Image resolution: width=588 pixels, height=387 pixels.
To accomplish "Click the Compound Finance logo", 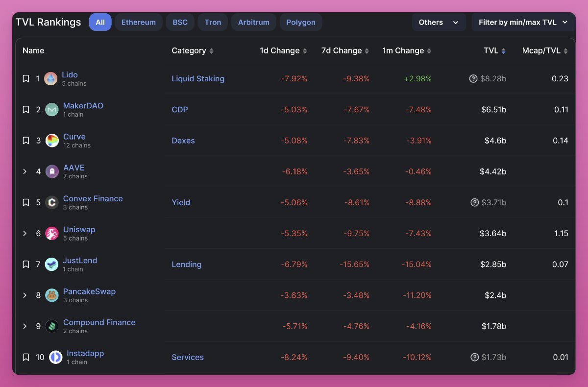I will pos(52,326).
